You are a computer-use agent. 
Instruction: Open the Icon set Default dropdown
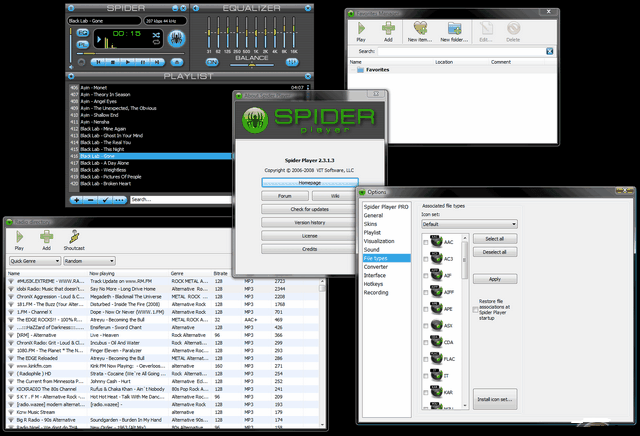coord(469,224)
